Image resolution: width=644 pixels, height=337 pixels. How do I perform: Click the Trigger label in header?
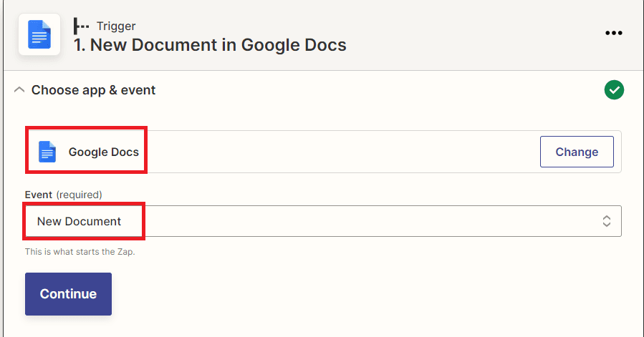pyautogui.click(x=116, y=26)
